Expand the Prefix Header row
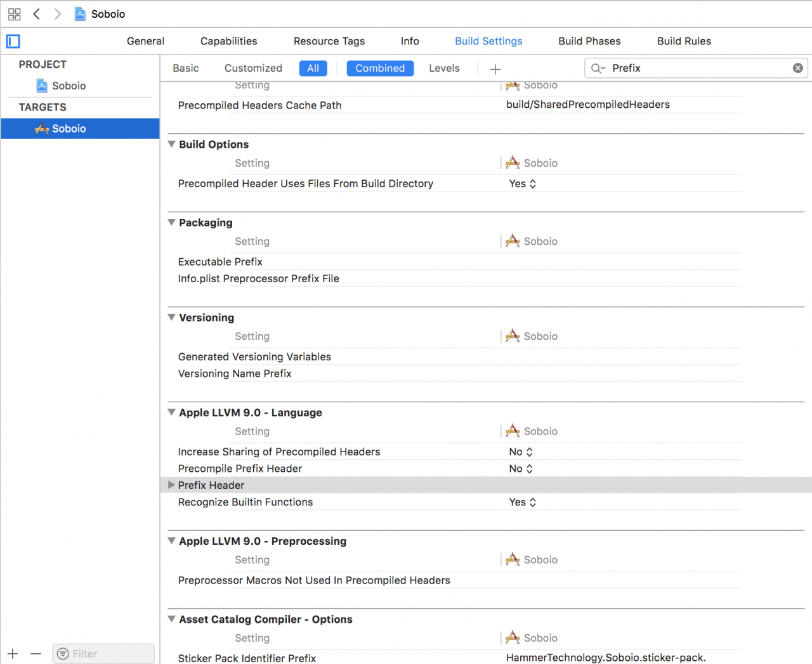The image size is (812, 664). (x=171, y=485)
